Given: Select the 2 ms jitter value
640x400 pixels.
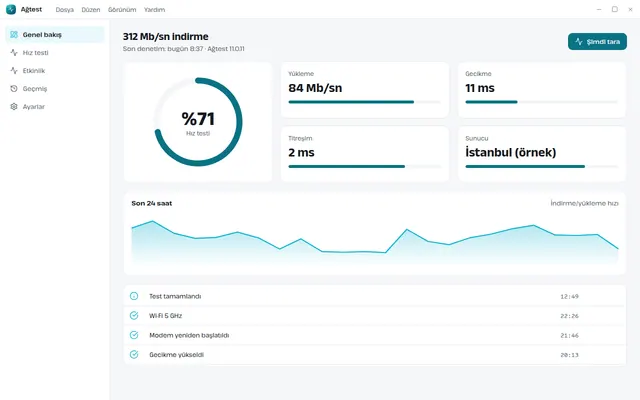Looking at the screenshot, I should [x=301, y=153].
